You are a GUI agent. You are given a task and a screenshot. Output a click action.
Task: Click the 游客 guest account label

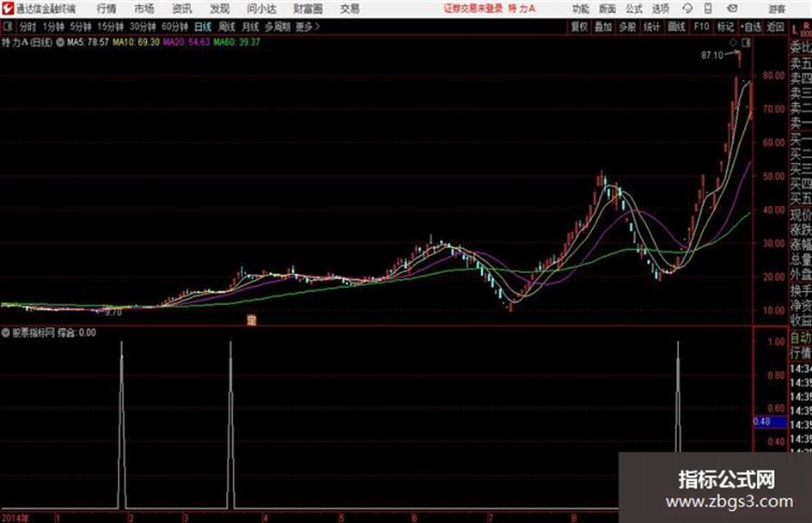(777, 9)
